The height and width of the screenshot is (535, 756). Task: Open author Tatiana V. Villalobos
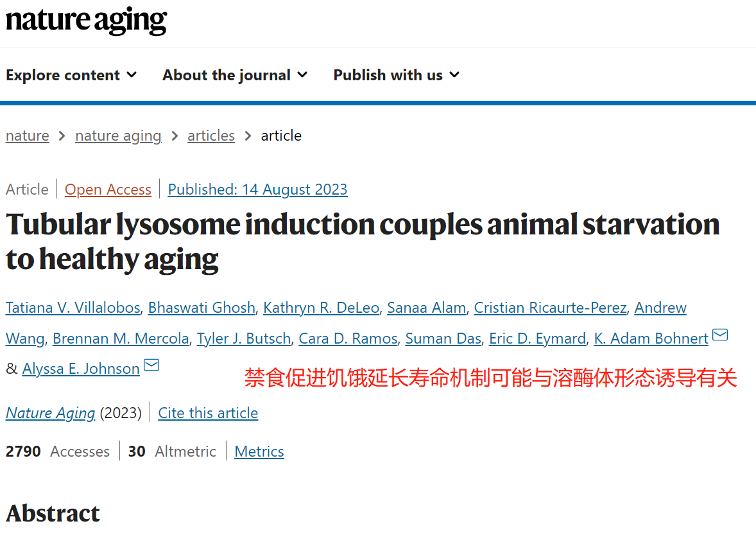click(73, 308)
